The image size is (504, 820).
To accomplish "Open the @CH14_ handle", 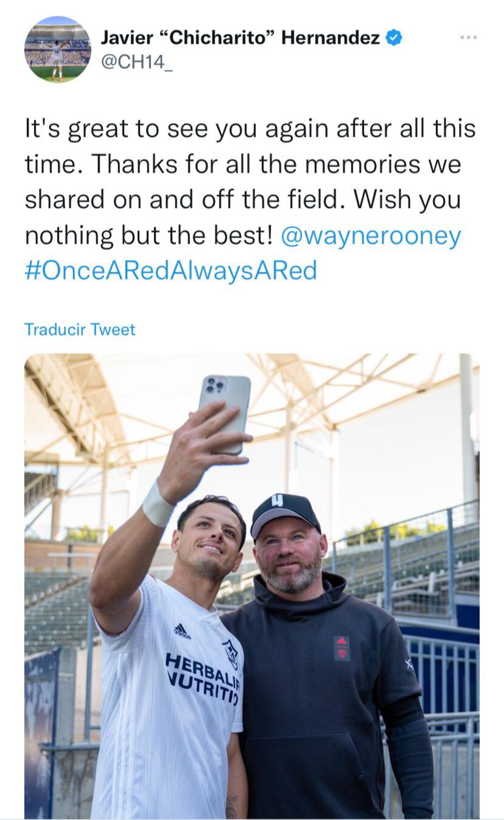I will point(137,63).
